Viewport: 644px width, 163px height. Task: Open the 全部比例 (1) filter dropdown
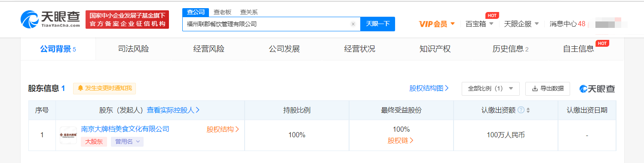[x=491, y=88]
